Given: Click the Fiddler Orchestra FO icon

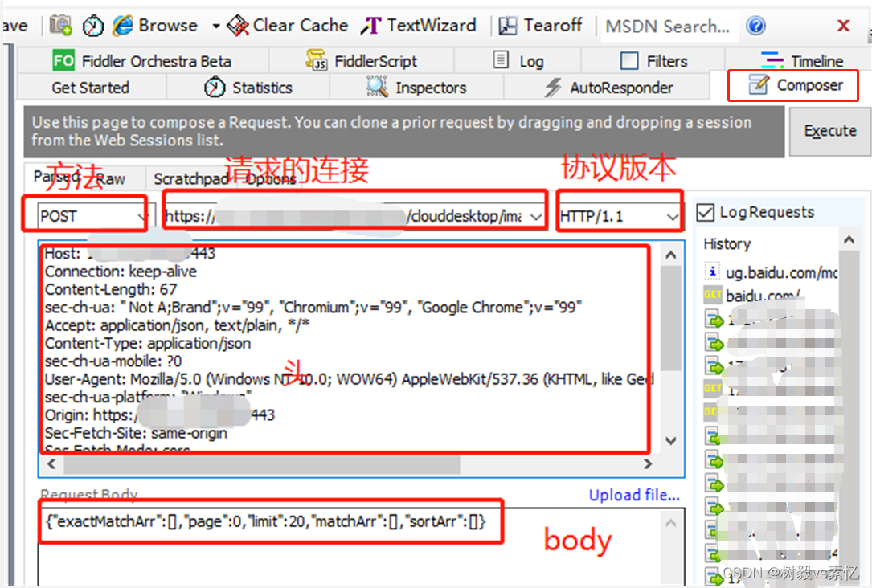Looking at the screenshot, I should coord(63,60).
